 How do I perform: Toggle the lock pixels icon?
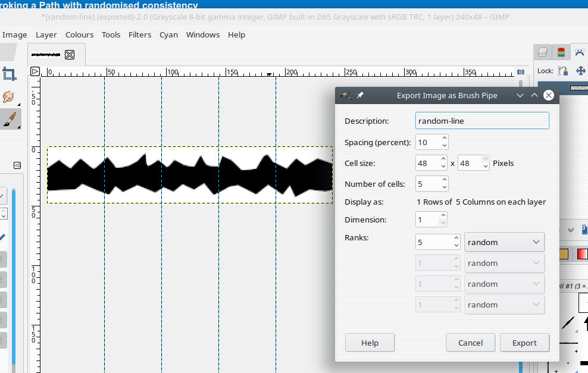pos(563,71)
